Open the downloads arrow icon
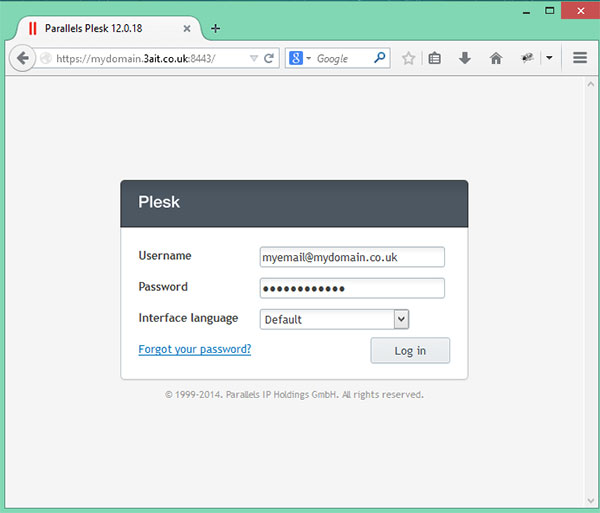Screen dimensions: 600x513 point(465,58)
